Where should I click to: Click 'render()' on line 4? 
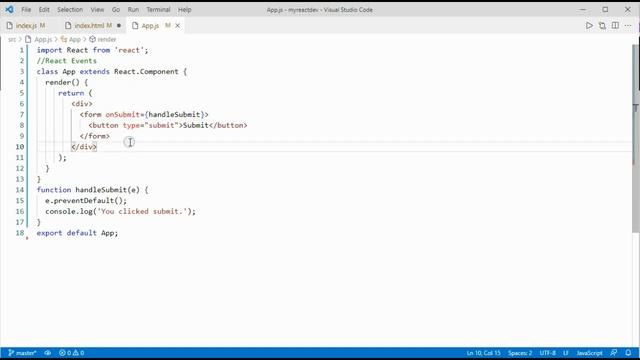(62, 82)
